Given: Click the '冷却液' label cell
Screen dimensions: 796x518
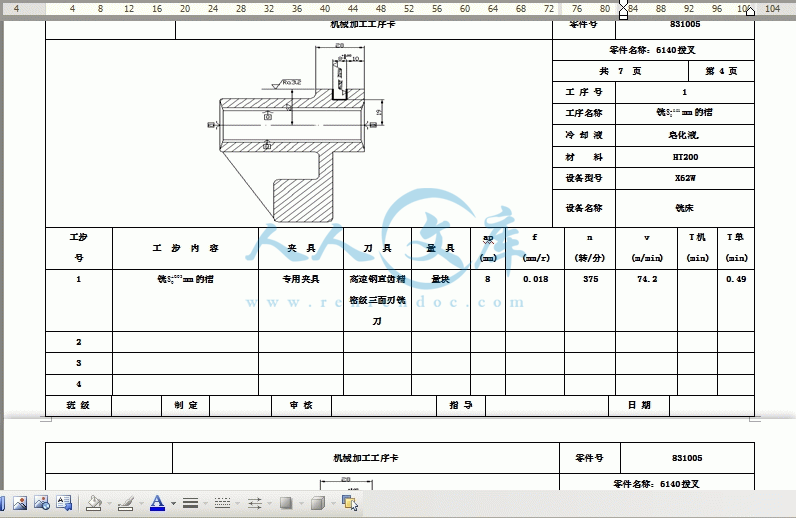Looking at the screenshot, I should (584, 135).
